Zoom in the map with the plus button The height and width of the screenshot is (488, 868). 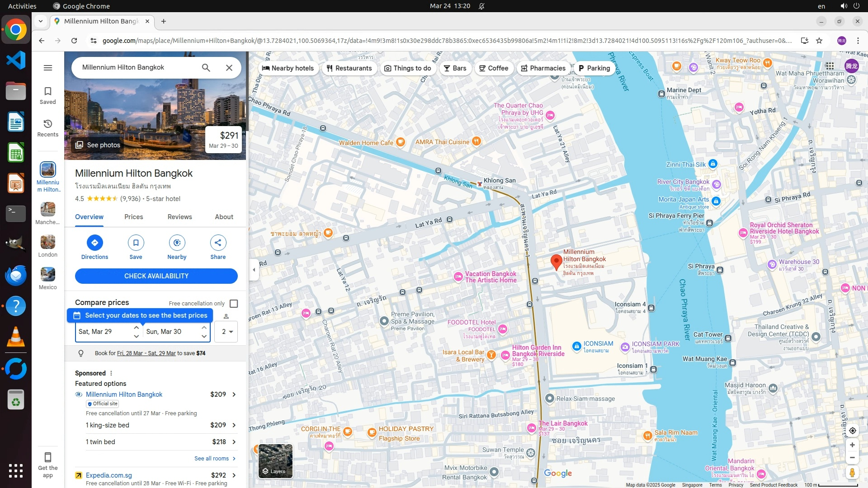click(x=852, y=445)
